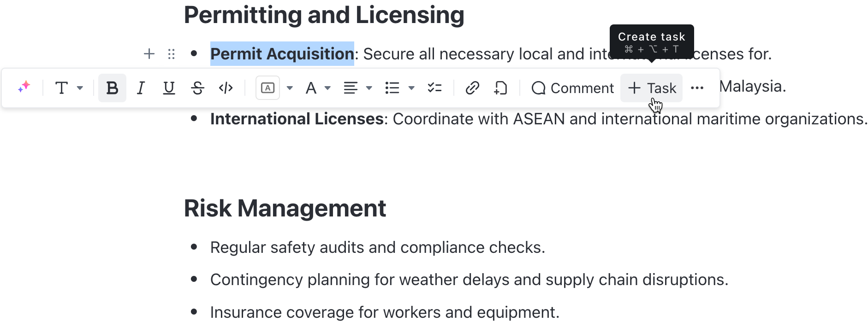The width and height of the screenshot is (868, 327).
Task: Click the plus icon to add block
Action: click(149, 54)
